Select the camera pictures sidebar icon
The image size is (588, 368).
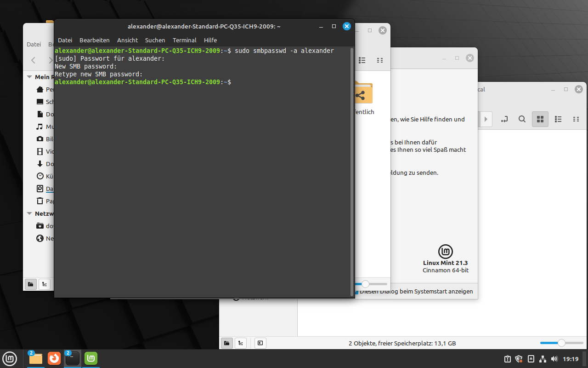click(x=40, y=139)
